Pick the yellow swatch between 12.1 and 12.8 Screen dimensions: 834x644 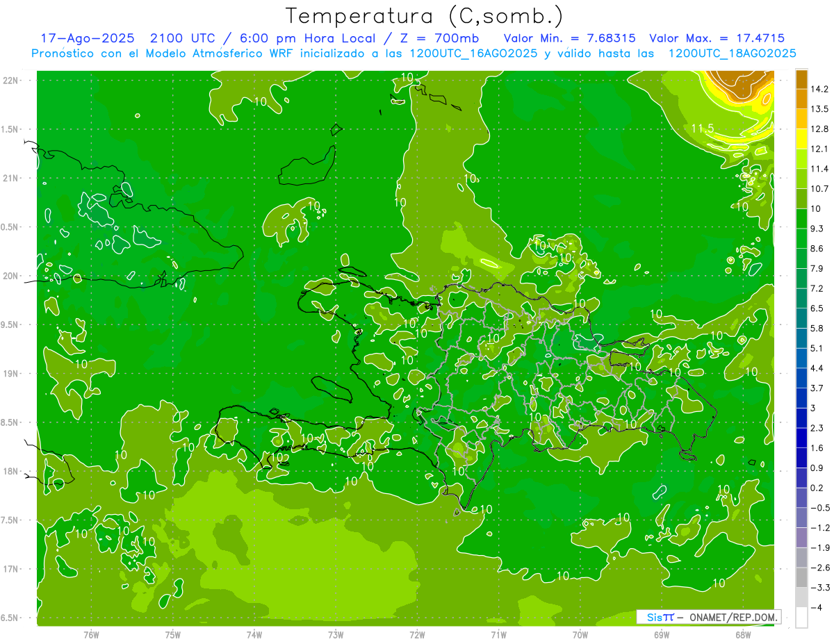click(x=801, y=139)
